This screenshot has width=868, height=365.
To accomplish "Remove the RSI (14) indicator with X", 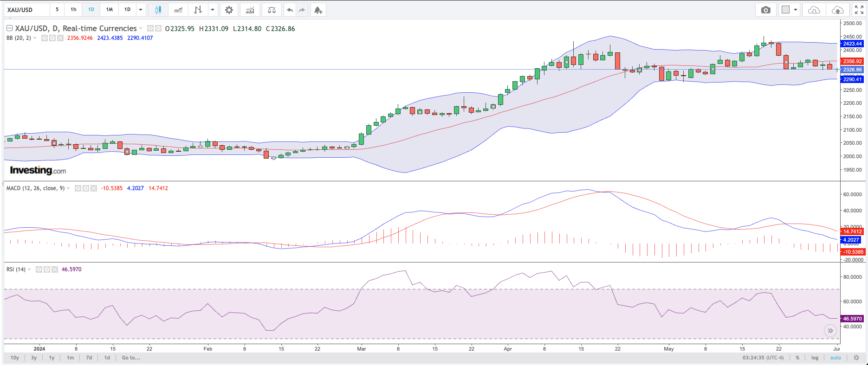I will click(54, 269).
